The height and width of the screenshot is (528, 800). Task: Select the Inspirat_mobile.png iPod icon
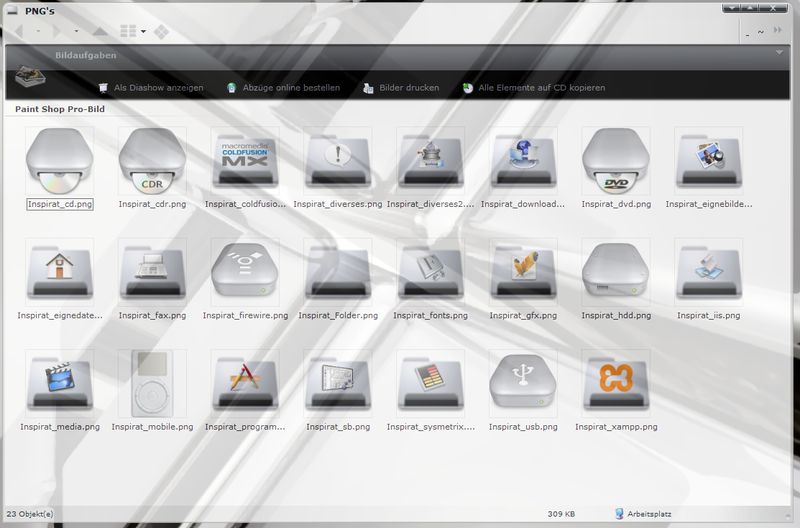(152, 382)
